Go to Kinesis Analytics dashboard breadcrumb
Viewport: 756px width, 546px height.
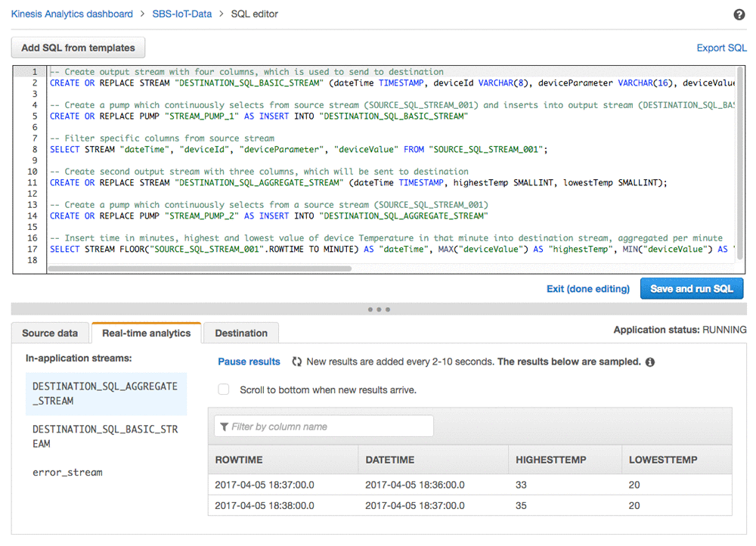coord(72,14)
